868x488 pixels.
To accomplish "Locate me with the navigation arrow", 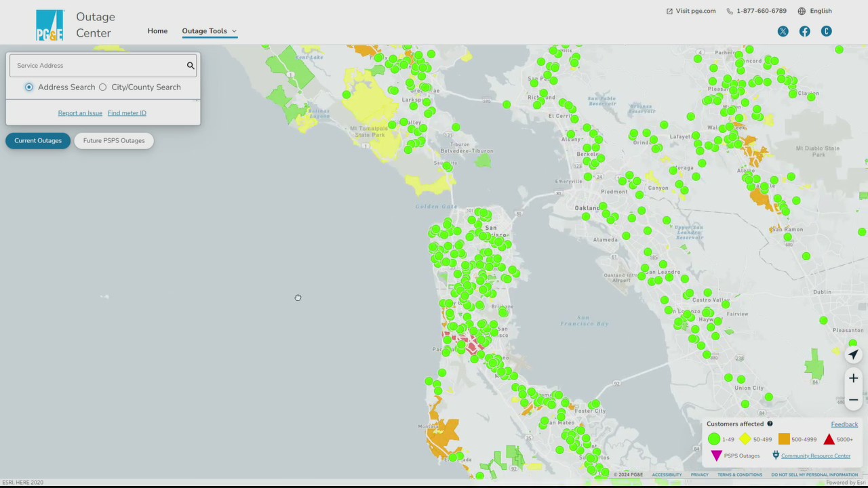I will pyautogui.click(x=853, y=354).
